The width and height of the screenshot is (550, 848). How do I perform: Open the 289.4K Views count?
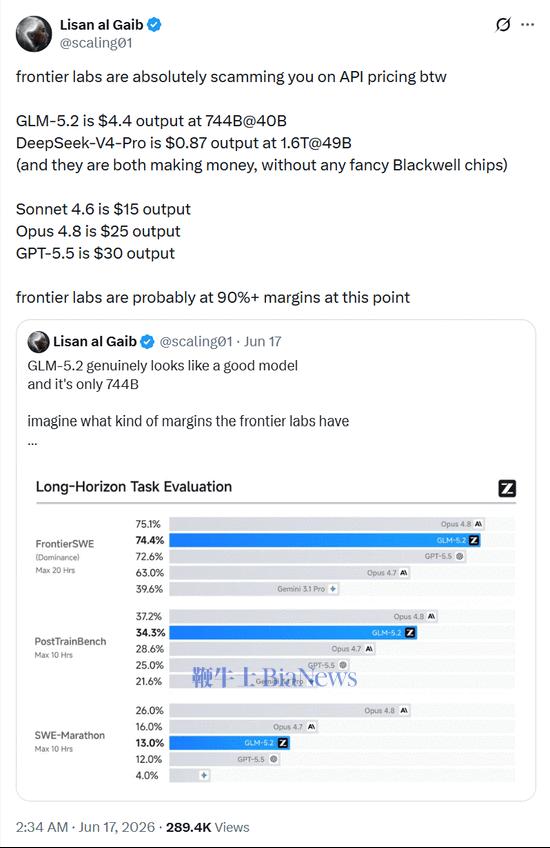(208, 827)
